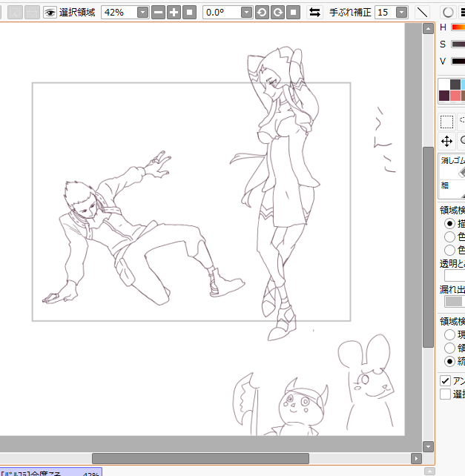Screen dimensions: 465x476
Task: Select the Move tool
Action: coord(446,141)
